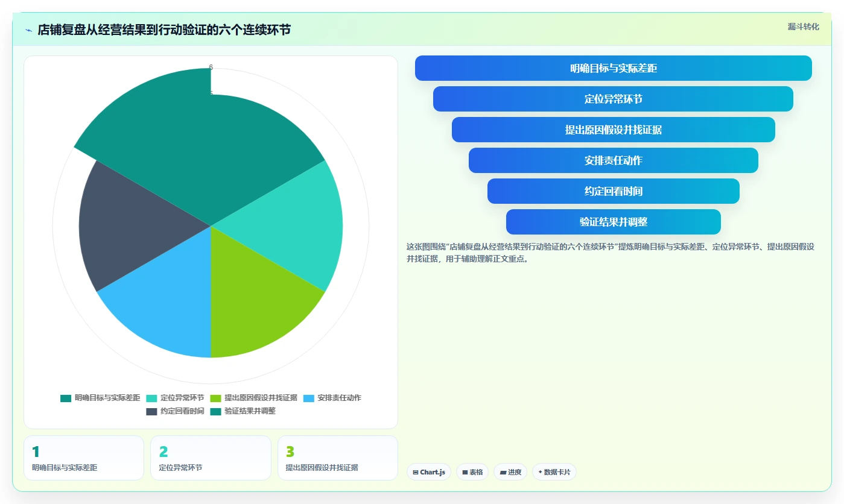Click the legend swatch for 定位异常环节
This screenshot has height=504, width=844.
(x=151, y=398)
